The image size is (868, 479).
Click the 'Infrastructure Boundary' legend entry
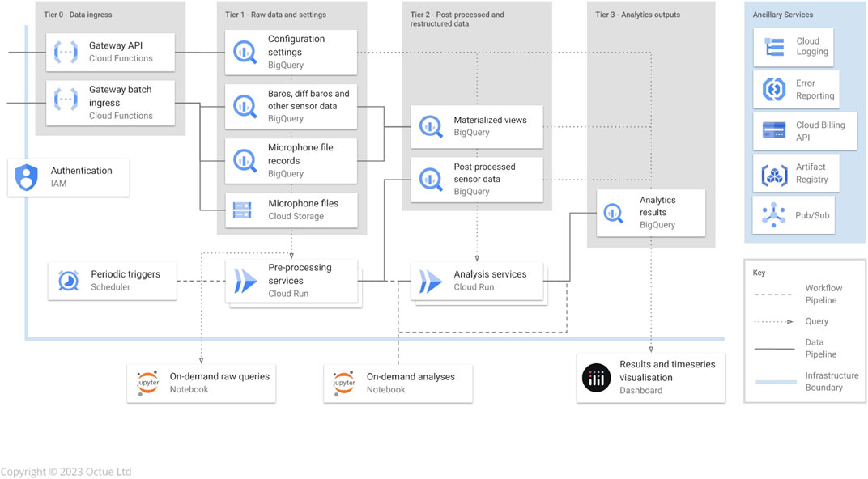coord(832,381)
